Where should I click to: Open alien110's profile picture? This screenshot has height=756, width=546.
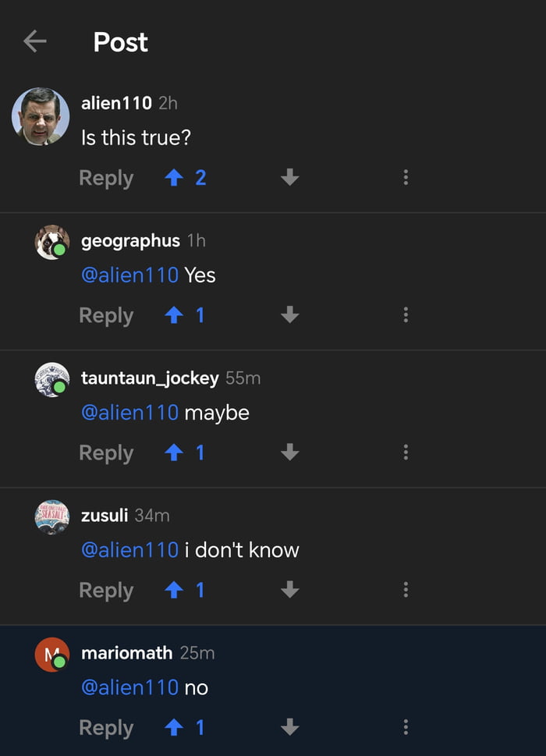pos(41,116)
